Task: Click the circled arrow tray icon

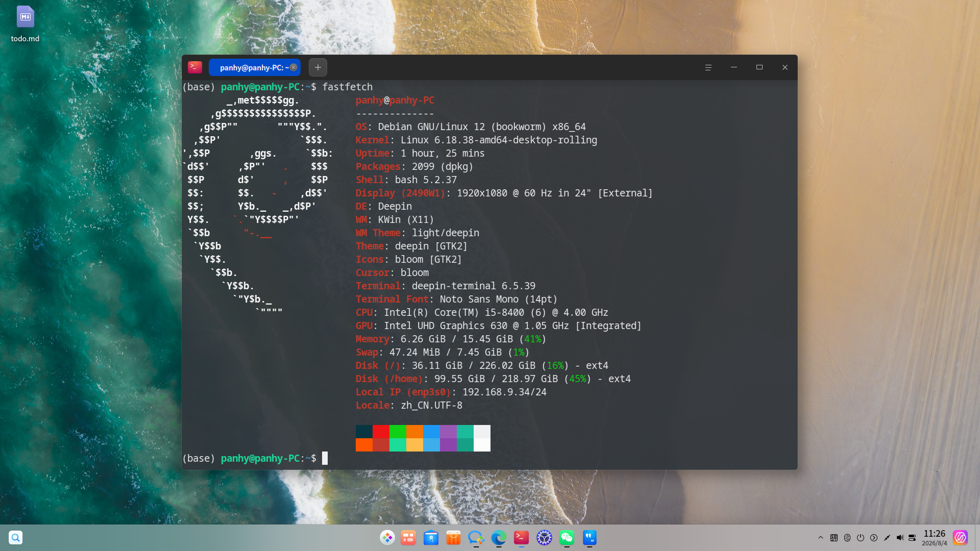Action: (x=874, y=538)
